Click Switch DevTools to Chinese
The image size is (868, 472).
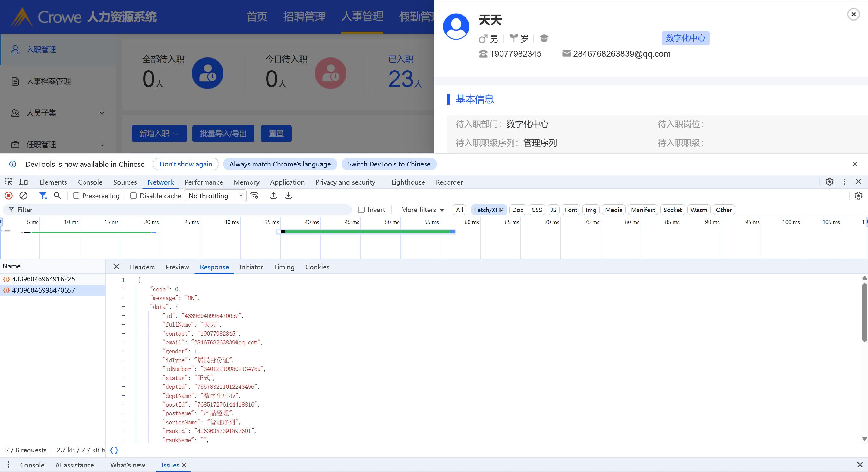coord(389,164)
